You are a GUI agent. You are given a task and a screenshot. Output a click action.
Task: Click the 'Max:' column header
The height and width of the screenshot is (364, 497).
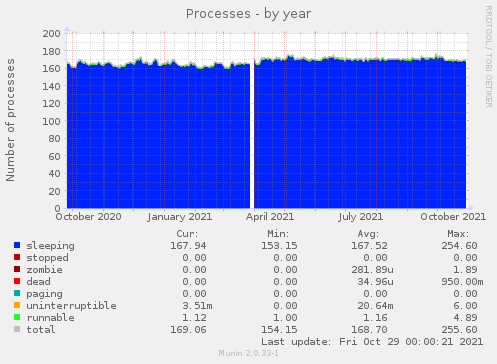458,234
